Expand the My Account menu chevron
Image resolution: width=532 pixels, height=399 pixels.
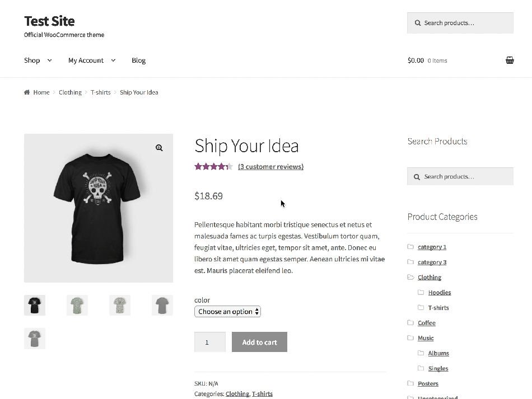pos(113,60)
